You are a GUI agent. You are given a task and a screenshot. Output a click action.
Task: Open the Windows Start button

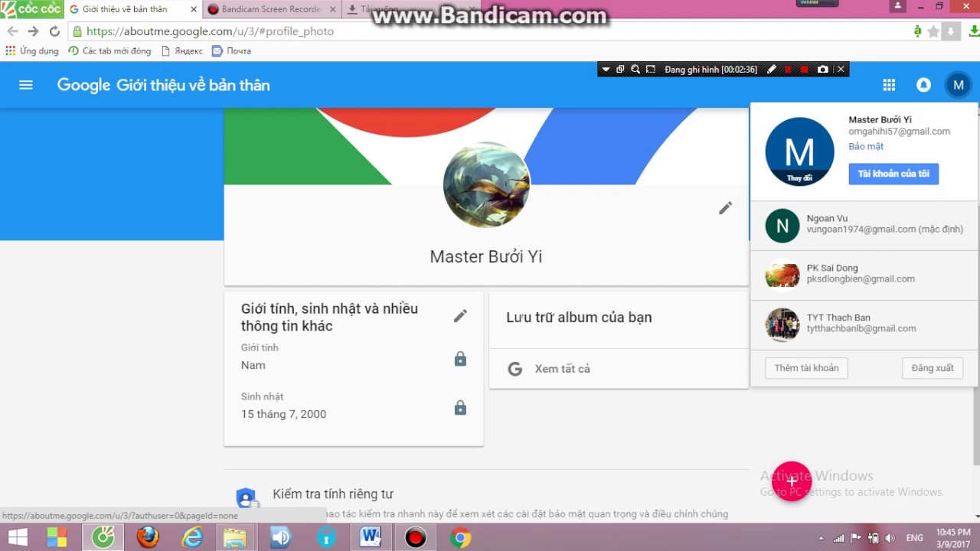pyautogui.click(x=18, y=537)
